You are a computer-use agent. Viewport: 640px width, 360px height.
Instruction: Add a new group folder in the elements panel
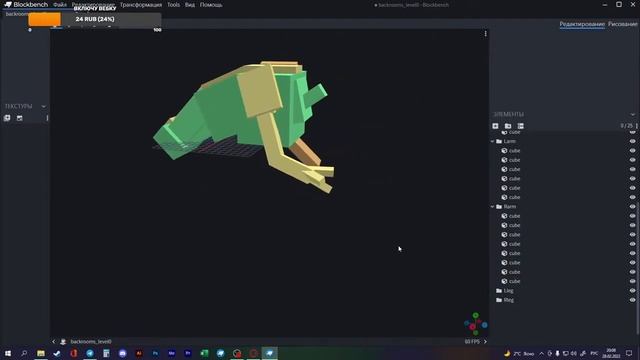pos(508,126)
